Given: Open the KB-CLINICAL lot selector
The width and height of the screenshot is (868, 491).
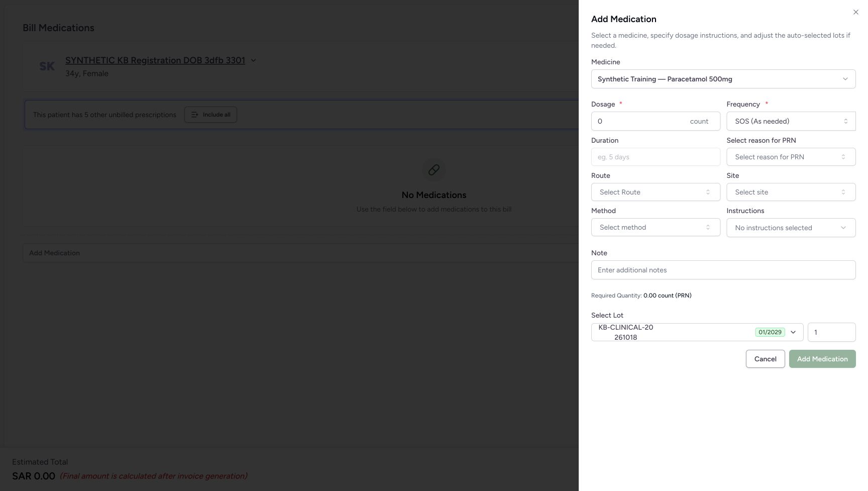Looking at the screenshot, I should 697,332.
